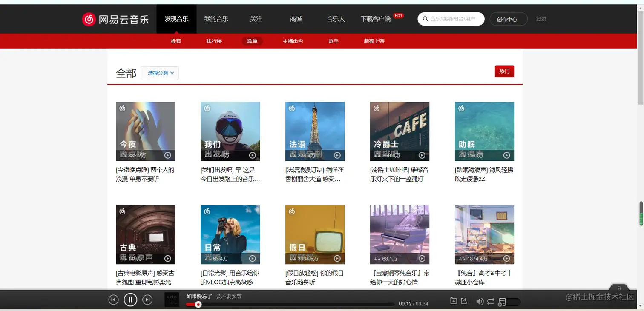The height and width of the screenshot is (311, 644).
Task: Open the now-playing album cover thumbnail
Action: pos(172,300)
